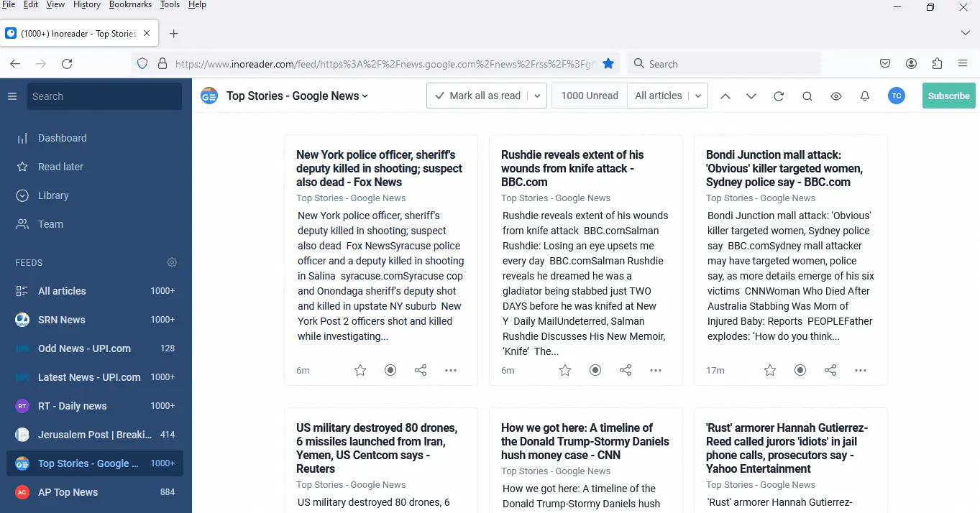Click the Inoreader sidebar search field
The height and width of the screenshot is (513, 980).
[x=104, y=96]
